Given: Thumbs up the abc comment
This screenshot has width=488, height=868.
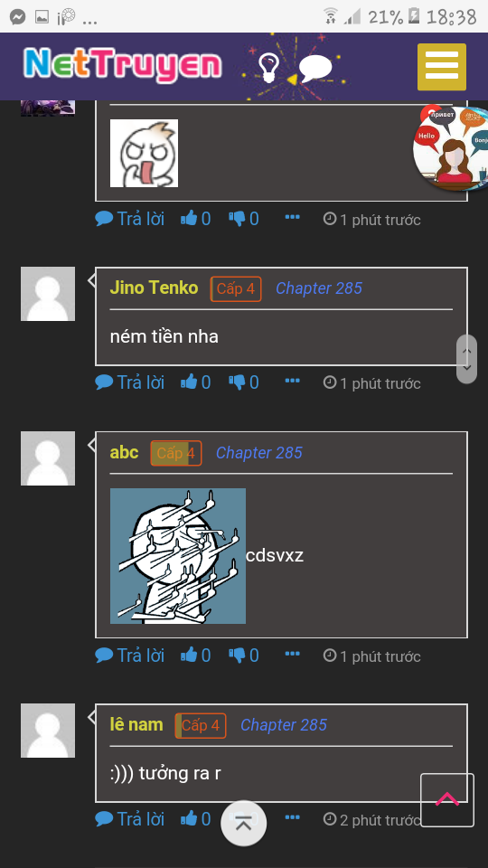Looking at the screenshot, I should (x=195, y=656).
